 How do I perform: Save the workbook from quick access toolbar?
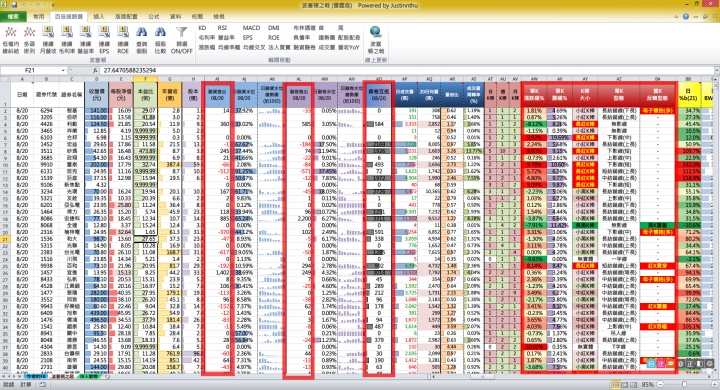pyautogui.click(x=14, y=5)
